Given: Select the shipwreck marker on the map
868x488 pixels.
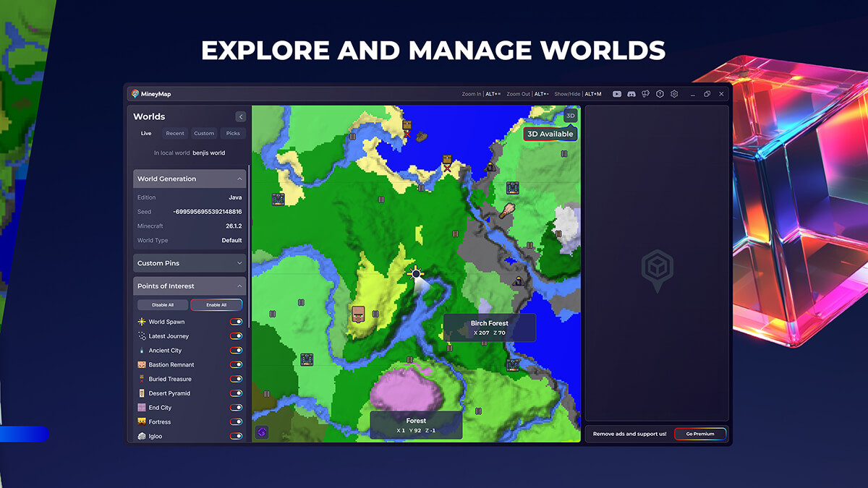Looking at the screenshot, I should pyautogui.click(x=420, y=136).
